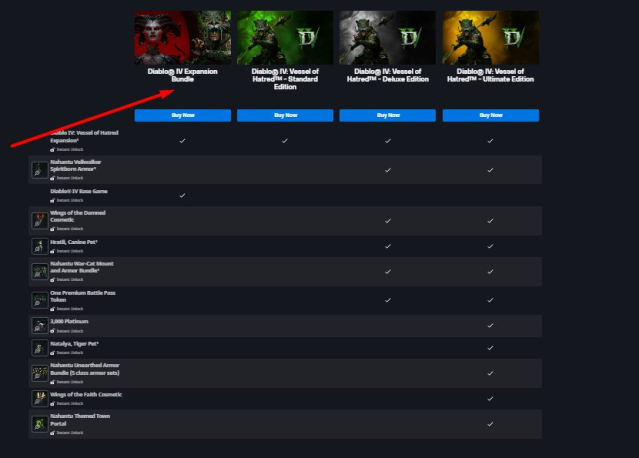Image resolution: width=639 pixels, height=458 pixels.
Task: Select the "Wings of the Damned Cosmetic" label
Action: pos(78,216)
